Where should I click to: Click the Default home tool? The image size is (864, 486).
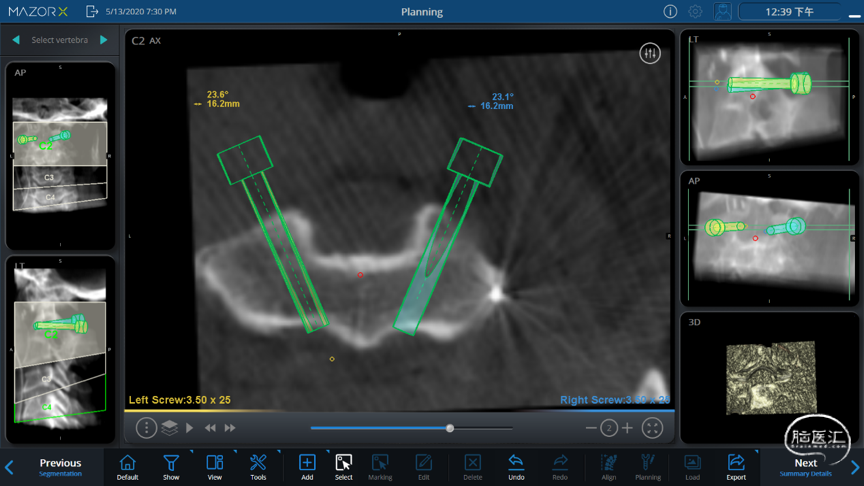127,467
